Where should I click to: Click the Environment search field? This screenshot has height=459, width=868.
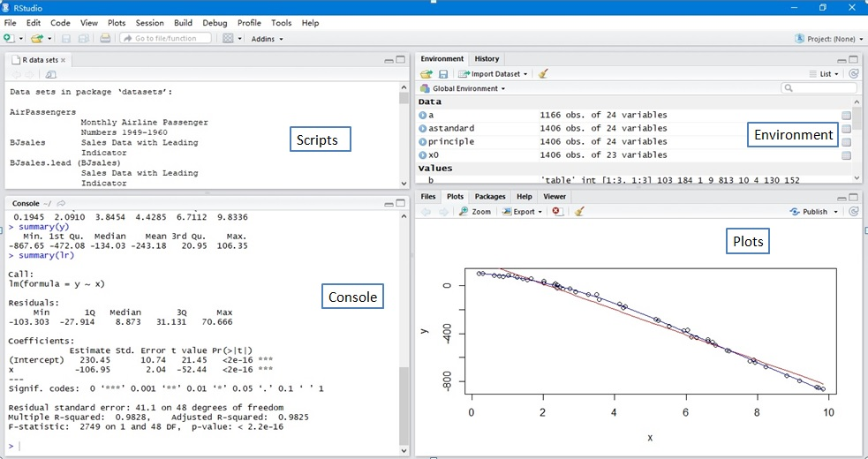(819, 88)
